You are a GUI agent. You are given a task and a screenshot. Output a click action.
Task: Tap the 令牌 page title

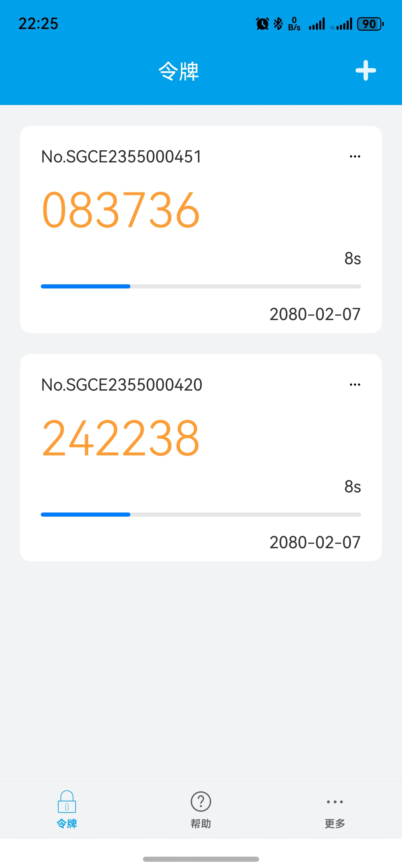click(179, 71)
